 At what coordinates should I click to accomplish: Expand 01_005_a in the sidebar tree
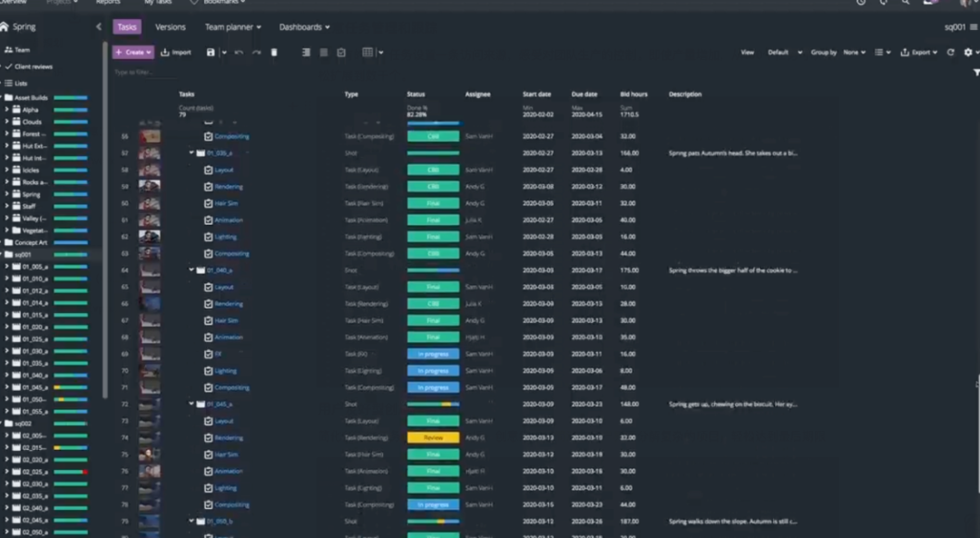pos(7,266)
